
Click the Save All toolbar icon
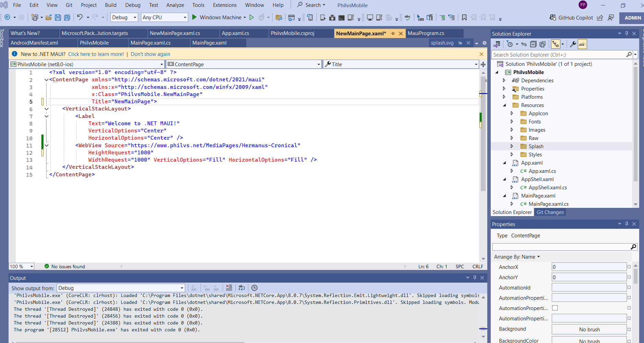(x=67, y=17)
